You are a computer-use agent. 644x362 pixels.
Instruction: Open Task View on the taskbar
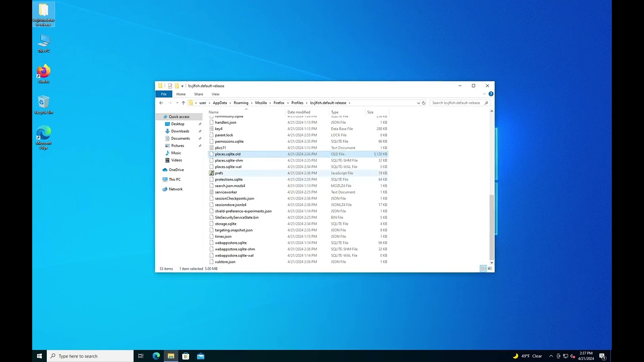pyautogui.click(x=140, y=356)
